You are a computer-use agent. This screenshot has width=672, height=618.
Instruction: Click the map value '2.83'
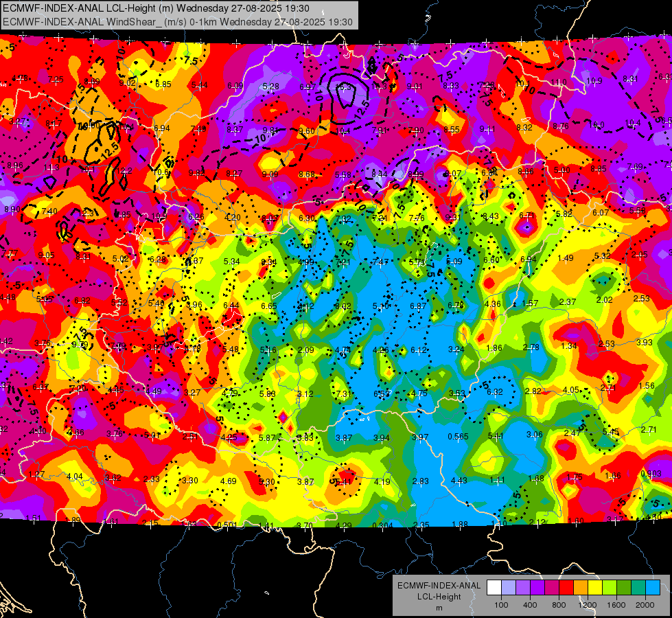(x=420, y=481)
